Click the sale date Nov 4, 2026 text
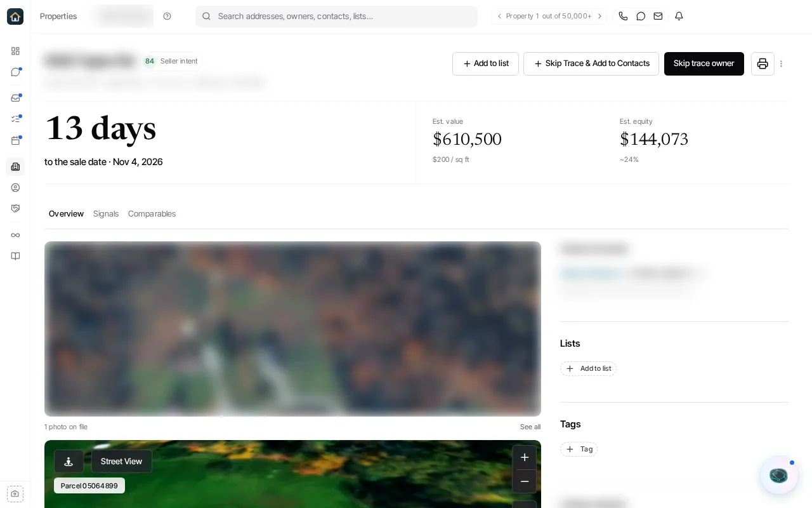This screenshot has height=508, width=812. pyautogui.click(x=138, y=162)
